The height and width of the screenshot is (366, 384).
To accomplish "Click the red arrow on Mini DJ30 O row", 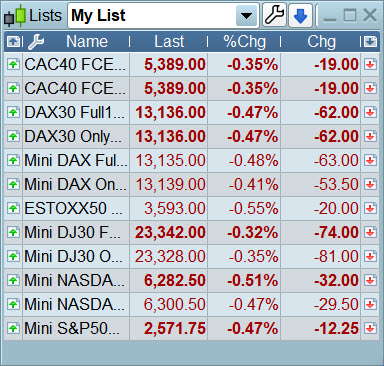I will [x=370, y=256].
